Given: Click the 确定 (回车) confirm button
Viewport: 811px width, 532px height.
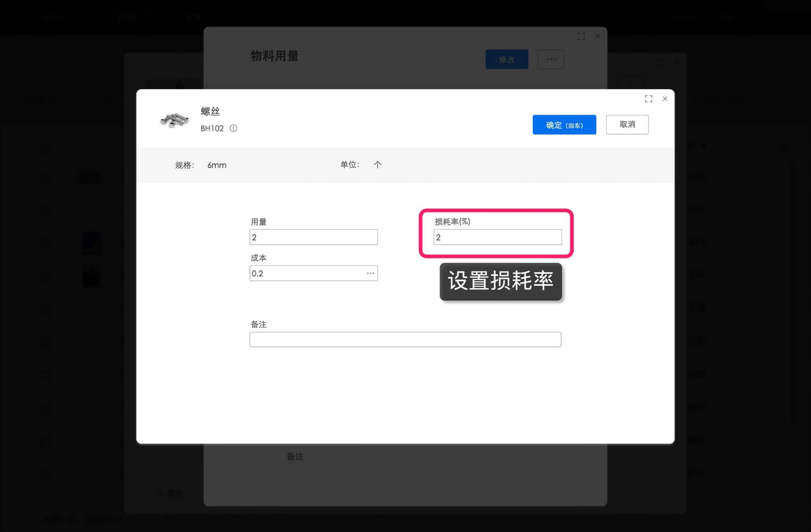Looking at the screenshot, I should (564, 125).
